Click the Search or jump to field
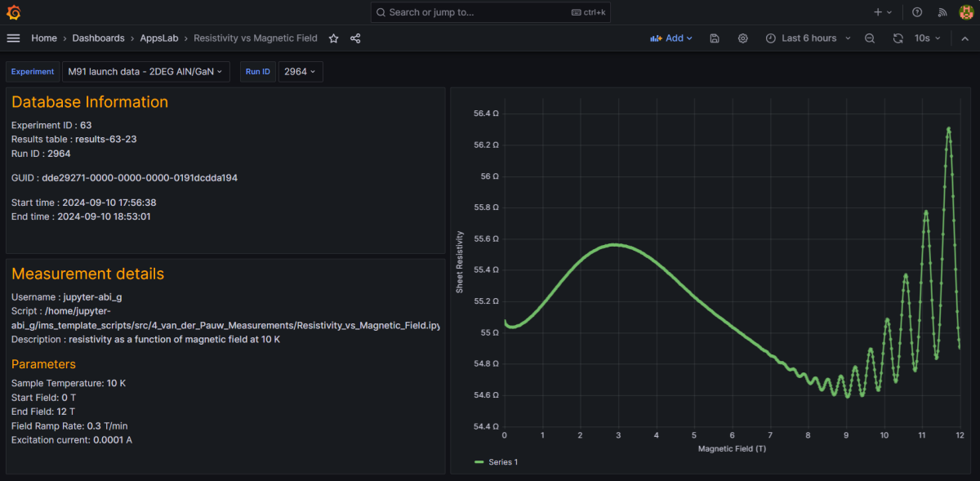The width and height of the screenshot is (980, 481). [490, 12]
